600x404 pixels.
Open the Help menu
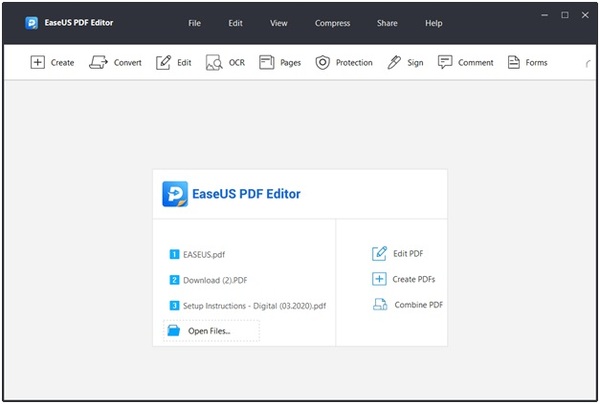[x=434, y=23]
